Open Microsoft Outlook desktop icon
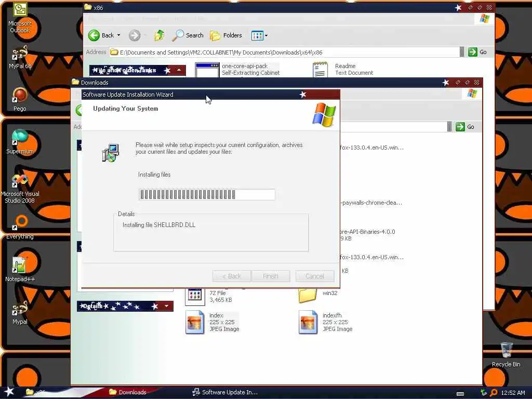 tap(20, 18)
